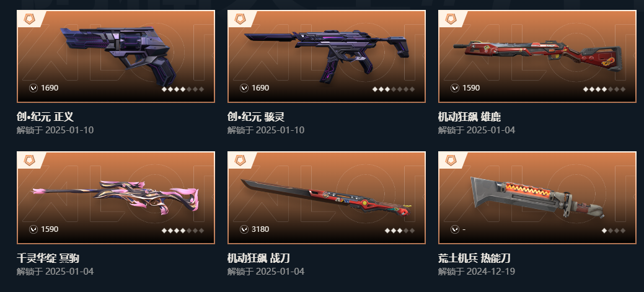Click the VP currency icon on 热能刀 card

pyautogui.click(x=455, y=229)
